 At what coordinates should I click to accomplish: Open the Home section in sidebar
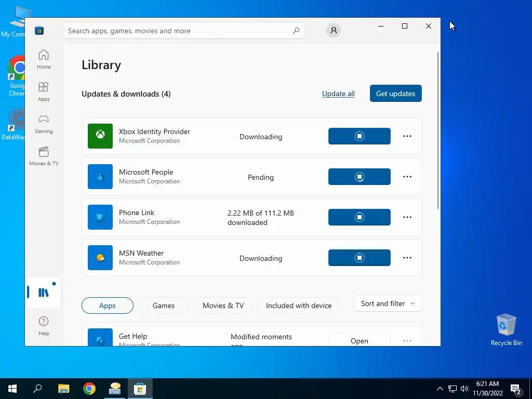click(44, 59)
